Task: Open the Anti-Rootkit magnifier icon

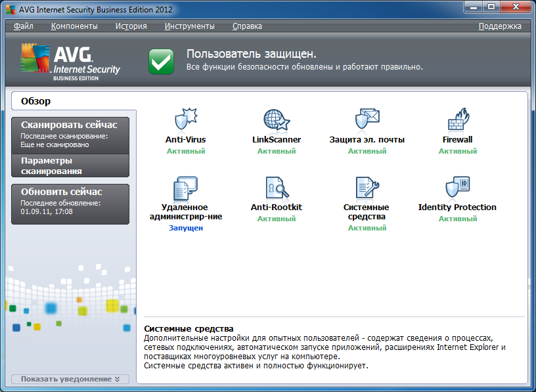Action: pyautogui.click(x=277, y=187)
